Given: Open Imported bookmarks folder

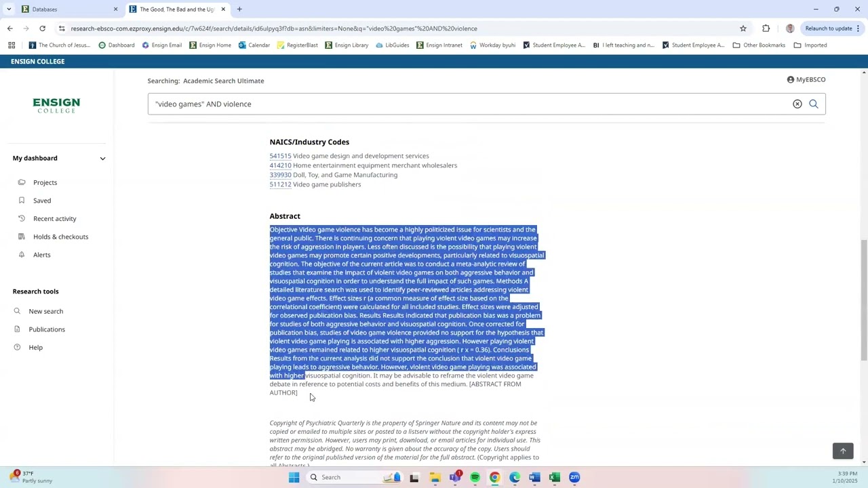Looking at the screenshot, I should 810,45.
